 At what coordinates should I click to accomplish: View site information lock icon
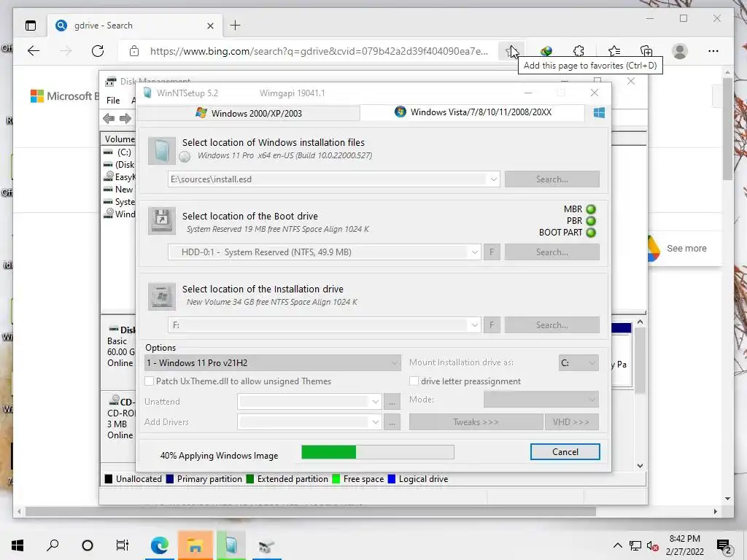tap(134, 51)
